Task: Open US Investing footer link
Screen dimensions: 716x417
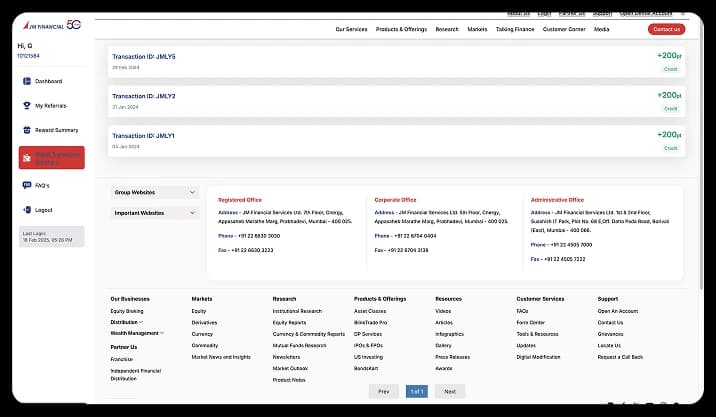Action: tap(369, 357)
